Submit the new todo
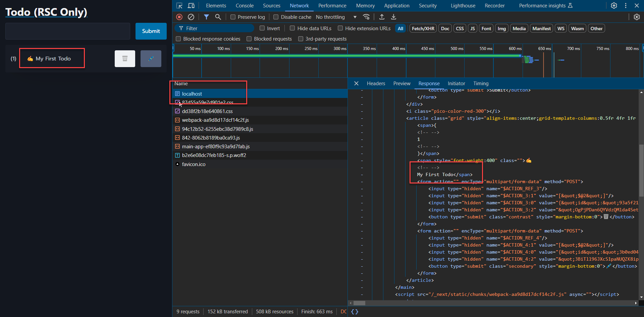Viewport: 644px width, 317px height. 151,31
